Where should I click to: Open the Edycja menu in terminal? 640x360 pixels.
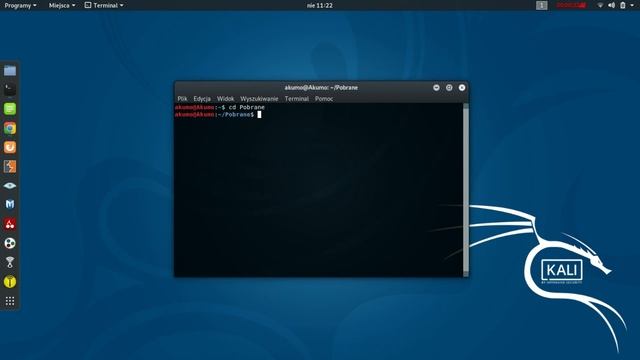[202, 99]
